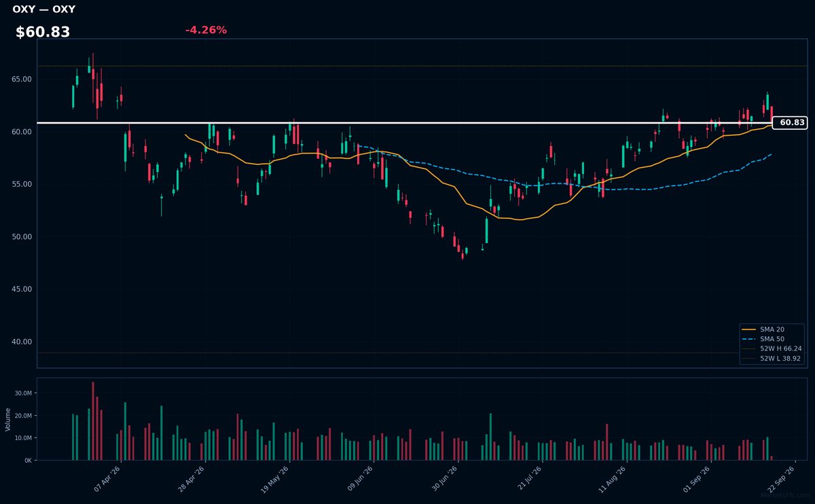Select the 07 Apr '26 date label
Image resolution: width=815 pixels, height=504 pixels.
[x=107, y=479]
